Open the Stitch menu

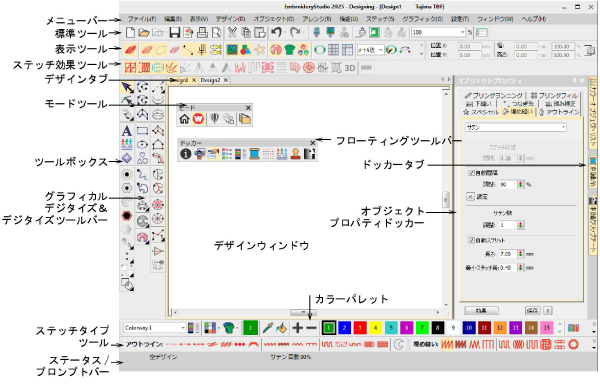[x=380, y=19]
